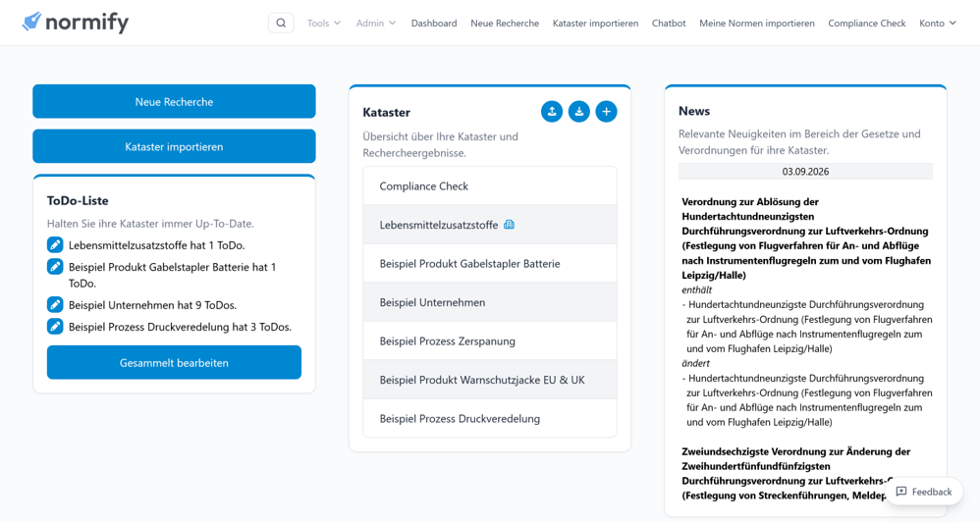Open Beispiel Unternehmen Kataster row
980x522 pixels.
point(489,302)
